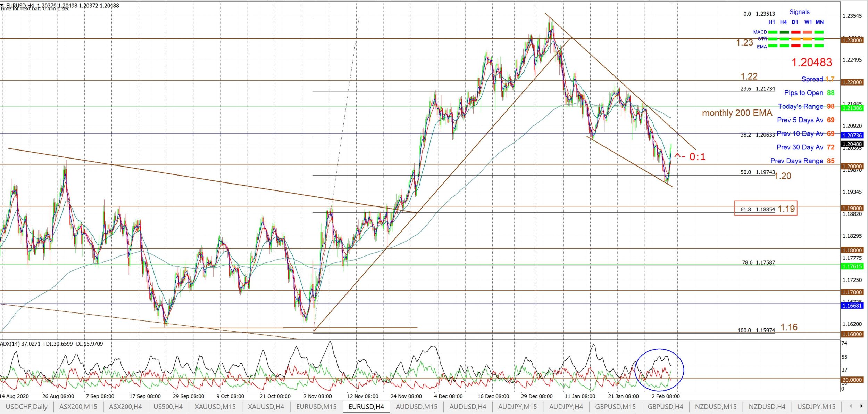Click the Prev 30 Day Av readout
The height and width of the screenshot is (414, 868).
tap(806, 147)
